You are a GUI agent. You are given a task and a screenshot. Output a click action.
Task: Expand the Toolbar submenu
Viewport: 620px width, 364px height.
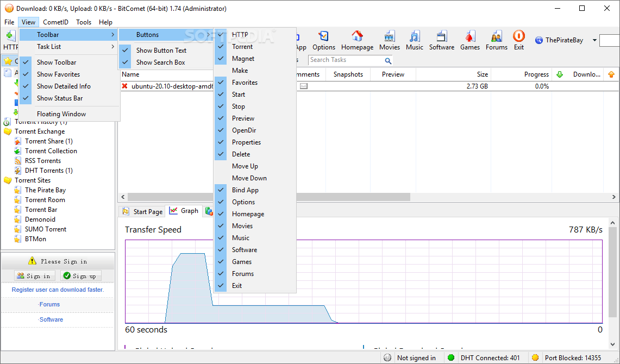pos(69,35)
